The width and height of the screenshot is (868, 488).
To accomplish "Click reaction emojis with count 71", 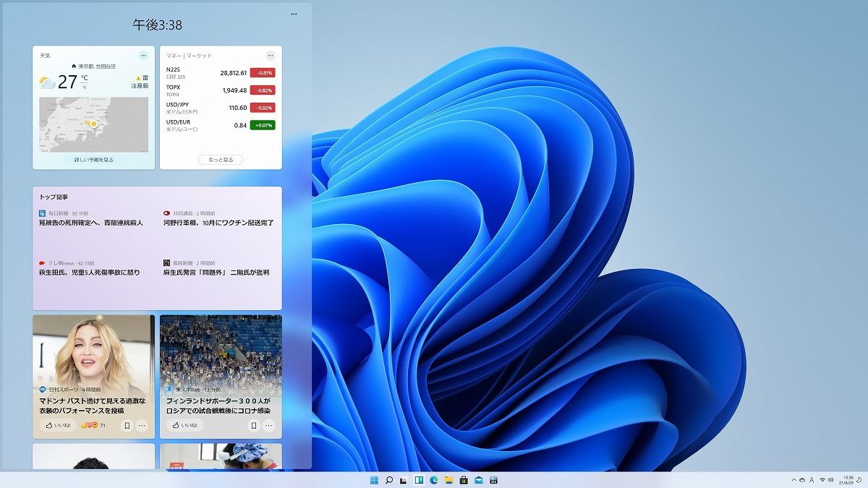I will pos(93,426).
